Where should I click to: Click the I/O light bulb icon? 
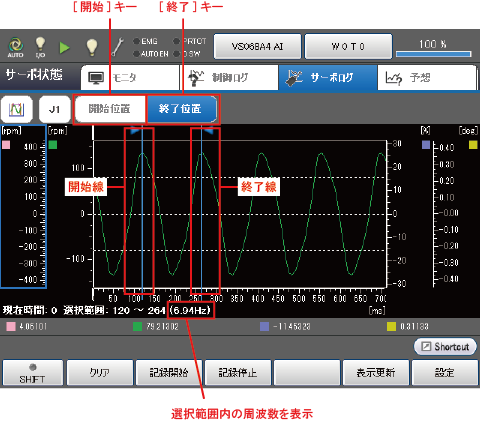[40, 47]
